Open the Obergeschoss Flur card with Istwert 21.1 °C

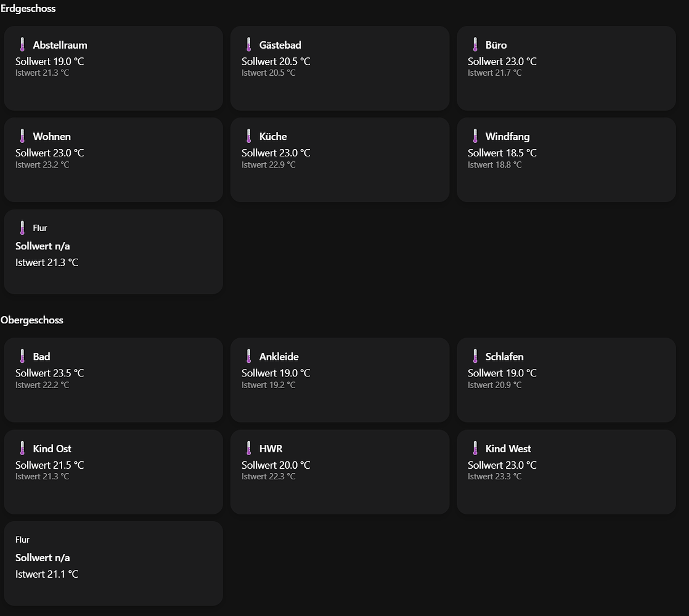pos(113,564)
